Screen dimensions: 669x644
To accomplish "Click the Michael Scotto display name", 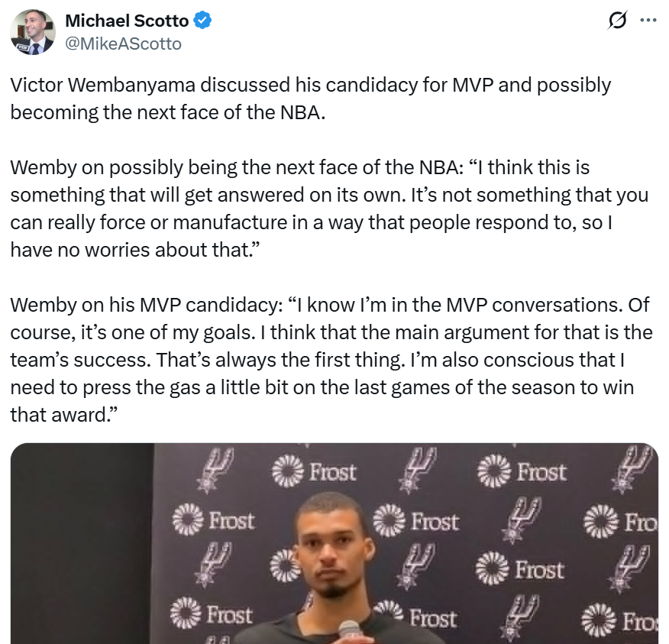I will coord(126,21).
